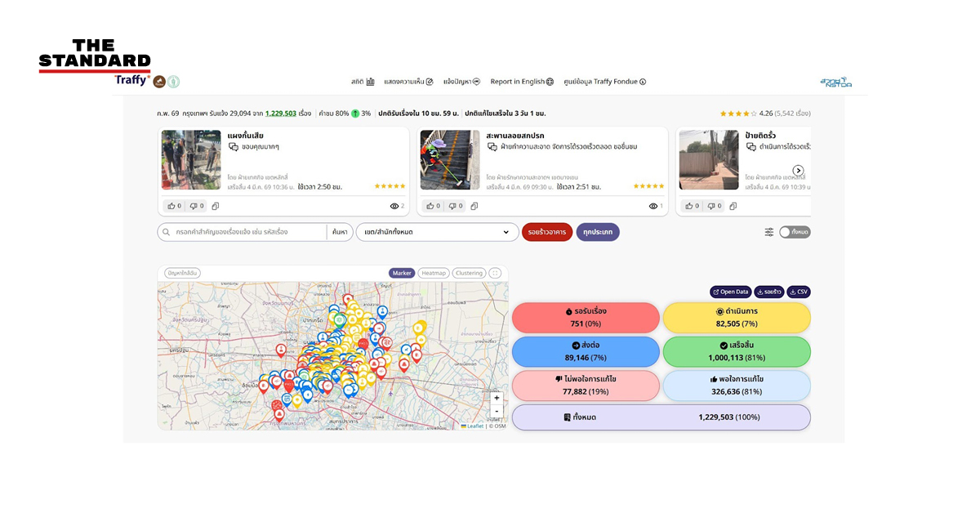The width and height of the screenshot is (980, 513).
Task: Download data with the CSV button
Action: (x=799, y=292)
